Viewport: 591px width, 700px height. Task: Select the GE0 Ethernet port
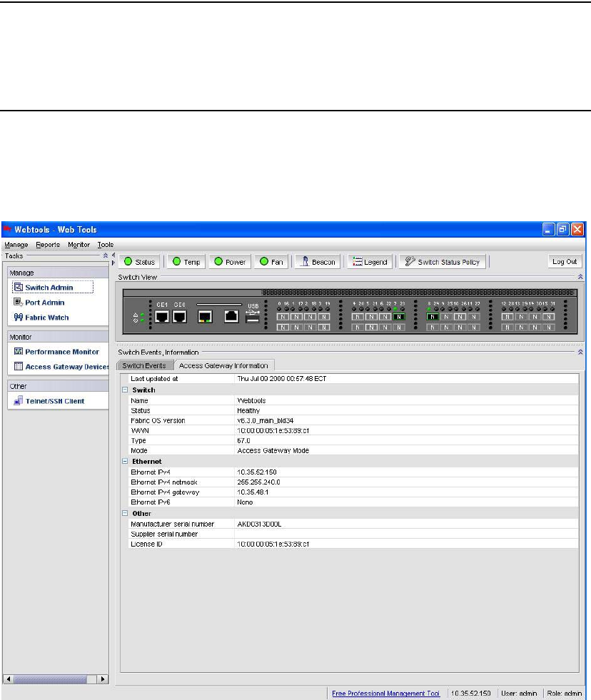point(180,317)
